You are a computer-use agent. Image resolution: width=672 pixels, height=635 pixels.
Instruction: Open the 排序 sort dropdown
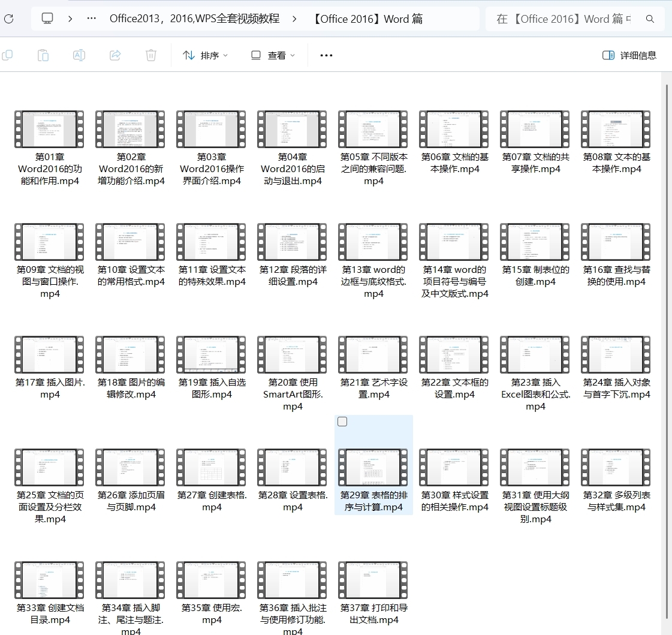click(x=205, y=55)
